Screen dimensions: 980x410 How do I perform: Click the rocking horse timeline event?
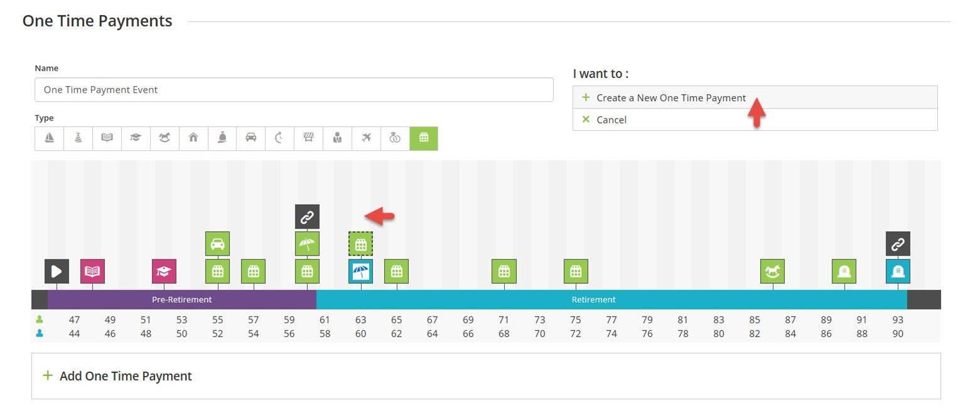pyautogui.click(x=772, y=271)
